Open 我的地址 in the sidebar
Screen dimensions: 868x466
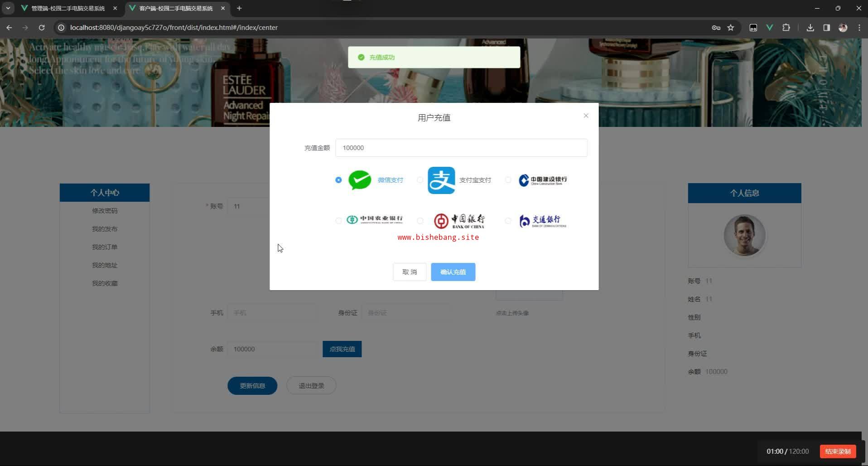click(105, 265)
